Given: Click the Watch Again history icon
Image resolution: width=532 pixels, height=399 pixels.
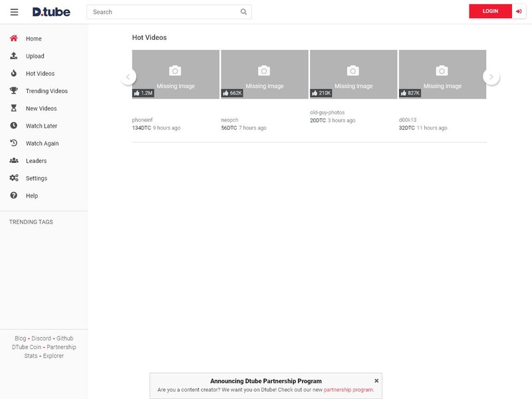Looking at the screenshot, I should click(14, 143).
